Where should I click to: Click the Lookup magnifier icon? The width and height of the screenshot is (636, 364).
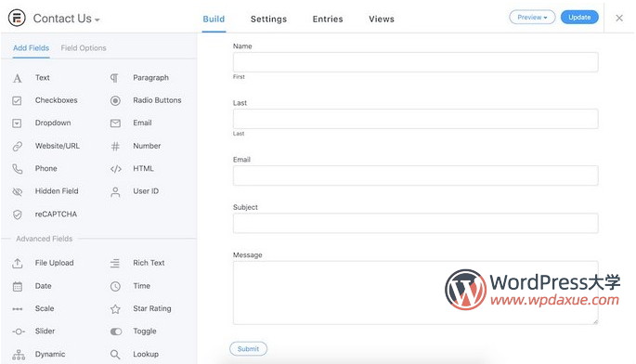coord(115,355)
